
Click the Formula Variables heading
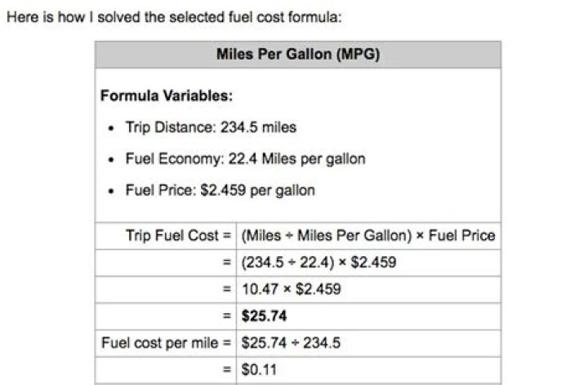pyautogui.click(x=167, y=96)
